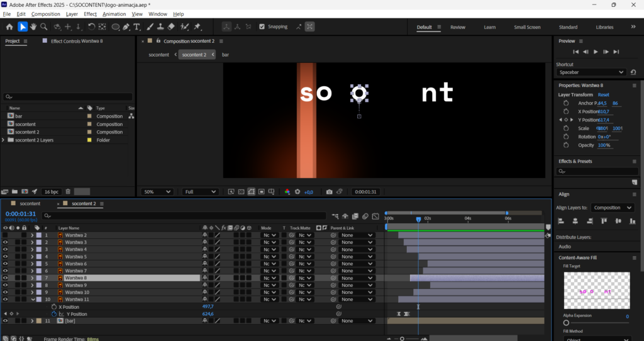Select the Puppet Pin tool
644x341 pixels.
[x=197, y=26]
